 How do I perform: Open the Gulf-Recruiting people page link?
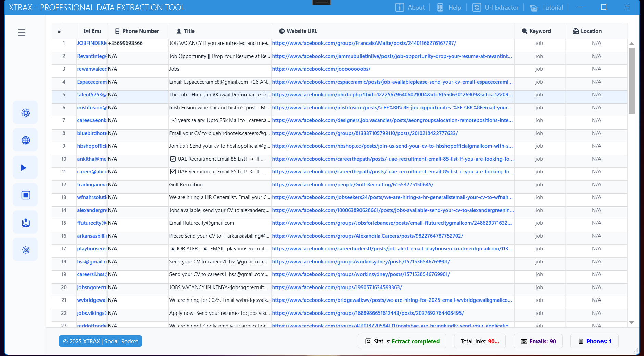(x=353, y=185)
